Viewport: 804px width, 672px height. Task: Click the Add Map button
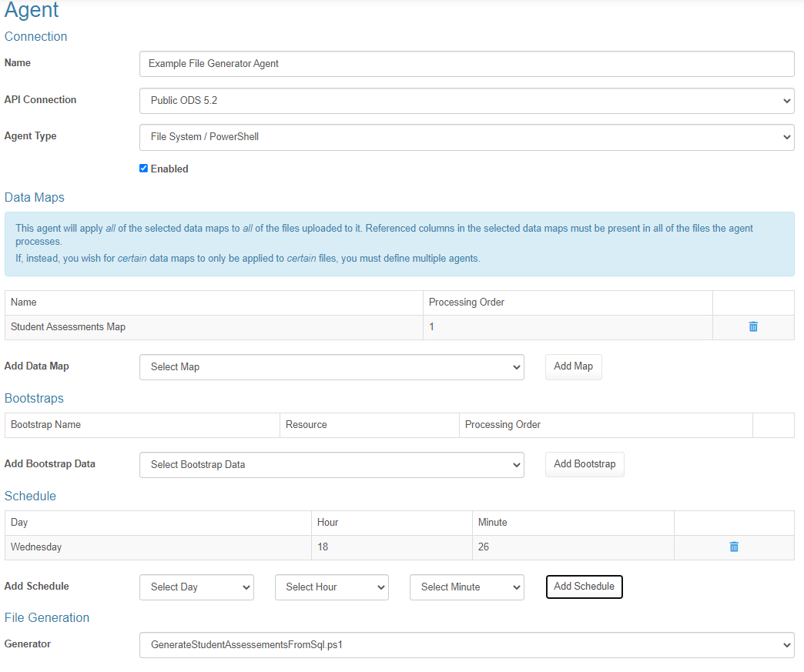coord(573,366)
